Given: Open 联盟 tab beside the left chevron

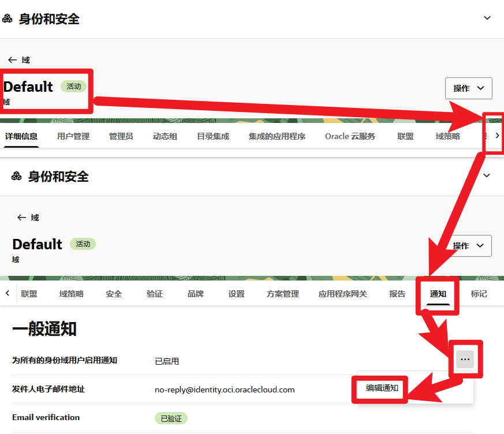Looking at the screenshot, I should (x=29, y=294).
